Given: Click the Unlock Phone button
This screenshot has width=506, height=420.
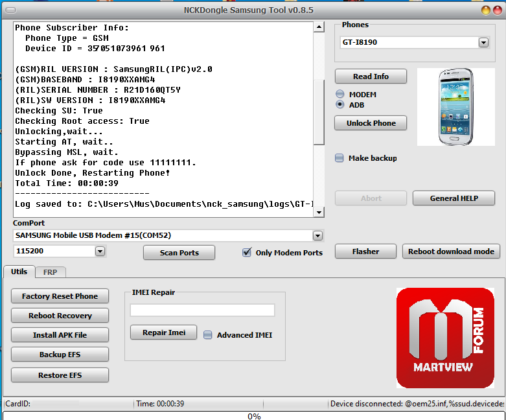Looking at the screenshot, I should pos(371,123).
